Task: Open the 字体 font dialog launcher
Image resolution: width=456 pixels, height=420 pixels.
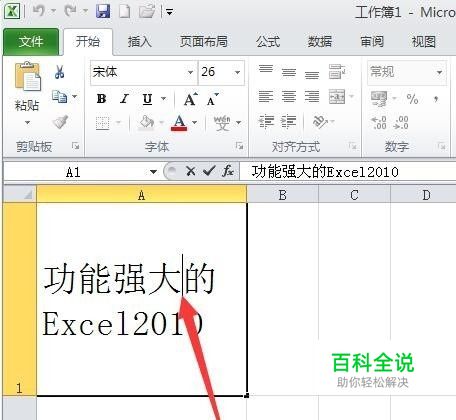Action: tap(239, 146)
